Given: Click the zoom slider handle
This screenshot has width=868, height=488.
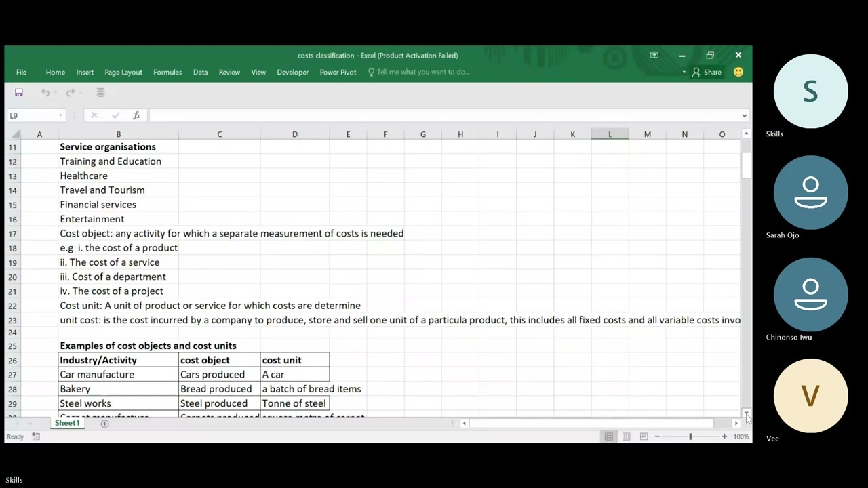Looking at the screenshot, I should 690,436.
